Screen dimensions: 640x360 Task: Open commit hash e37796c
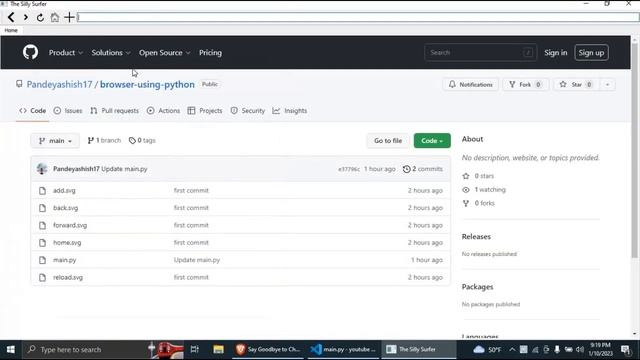click(349, 169)
